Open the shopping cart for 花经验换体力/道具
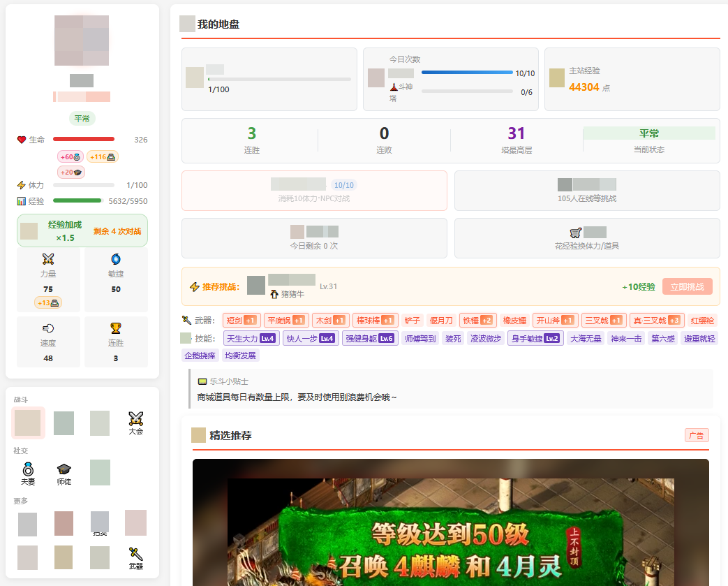This screenshot has height=586, width=728. pos(576,233)
